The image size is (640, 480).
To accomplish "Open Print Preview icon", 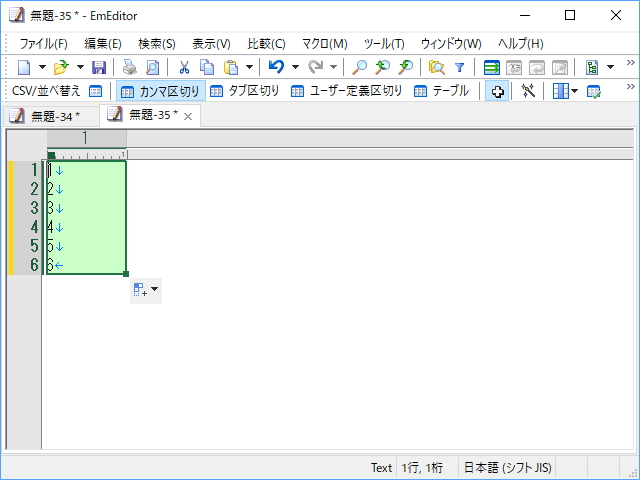I will pyautogui.click(x=153, y=67).
